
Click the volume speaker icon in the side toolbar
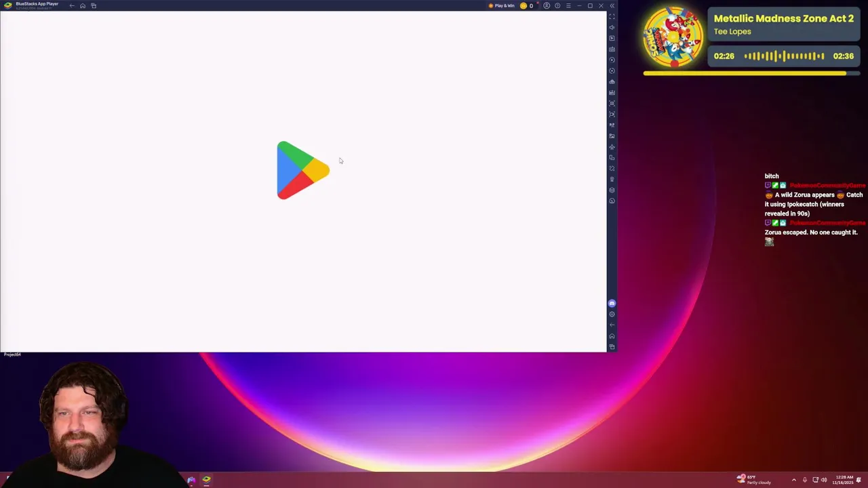coord(612,27)
